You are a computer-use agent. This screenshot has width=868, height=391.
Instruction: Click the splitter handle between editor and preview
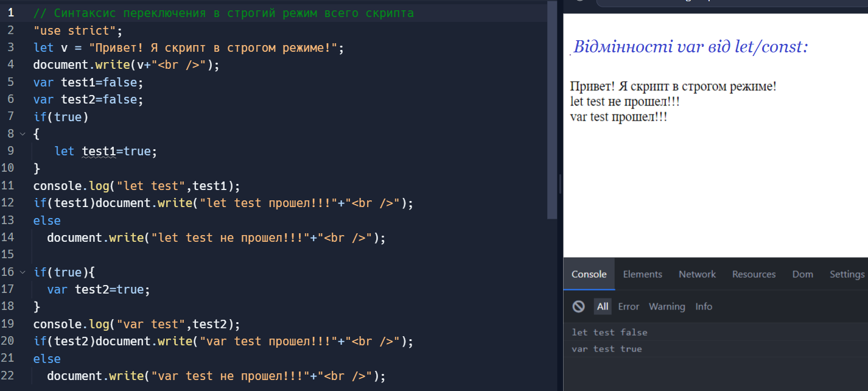[x=560, y=184]
